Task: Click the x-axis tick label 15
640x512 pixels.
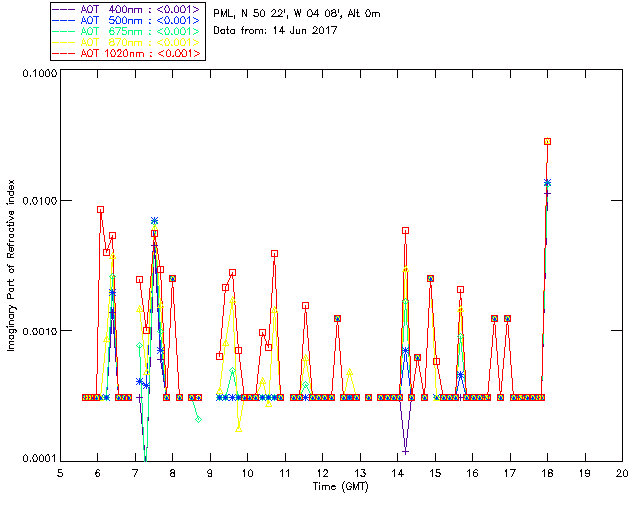Action: pos(435,473)
